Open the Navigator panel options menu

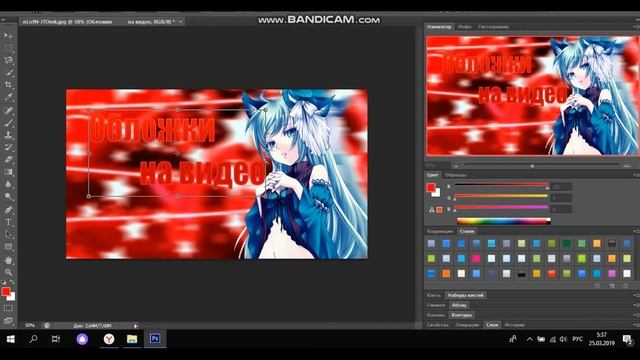pos(636,27)
